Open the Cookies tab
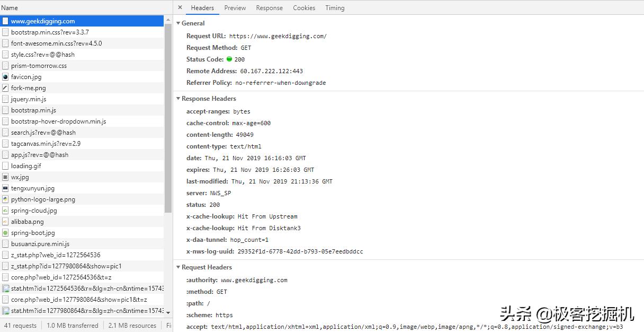The image size is (644, 332). [303, 7]
